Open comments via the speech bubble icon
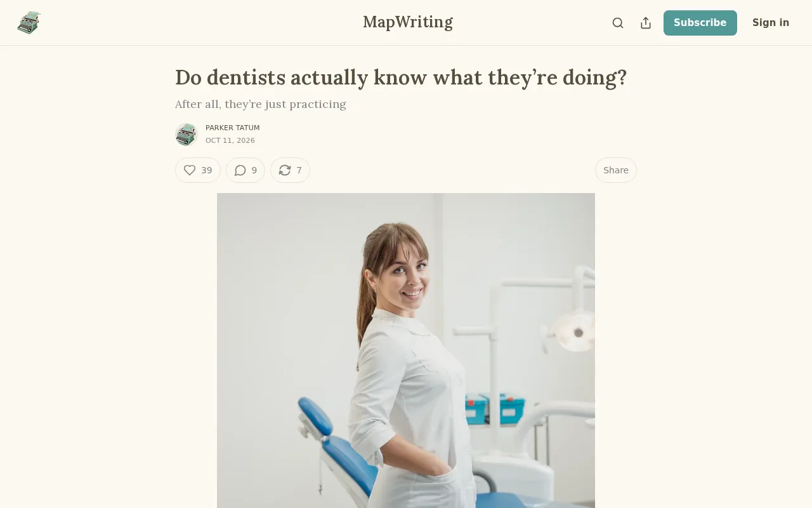Viewport: 812px width, 508px height. [240, 170]
